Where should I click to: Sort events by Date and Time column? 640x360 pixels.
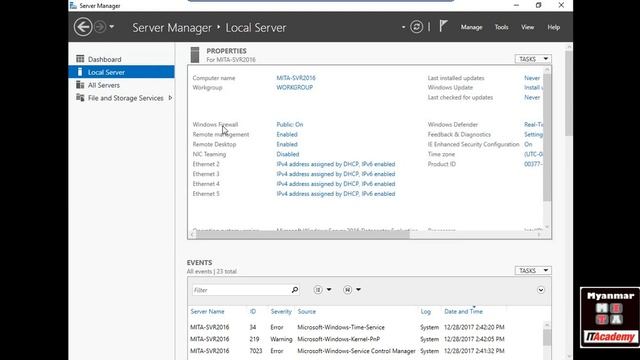point(463,311)
